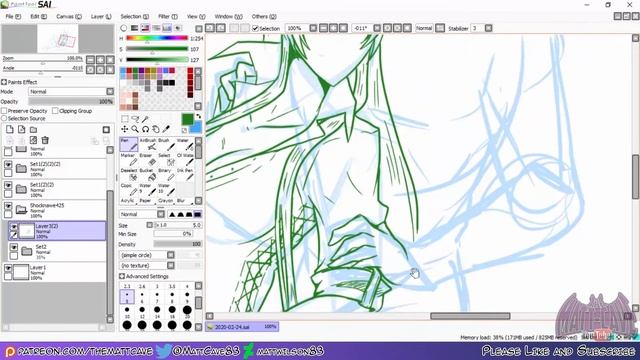Open the File menu
The width and height of the screenshot is (640, 360).
(x=13, y=16)
